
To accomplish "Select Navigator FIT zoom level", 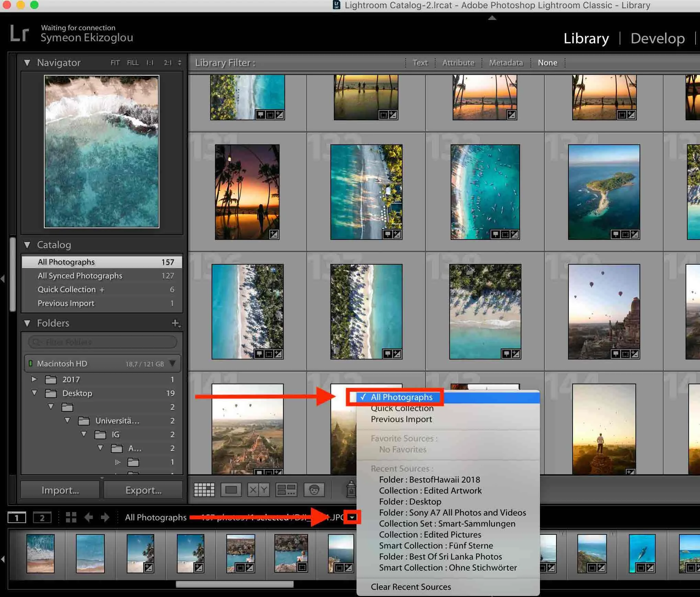I will [x=115, y=63].
